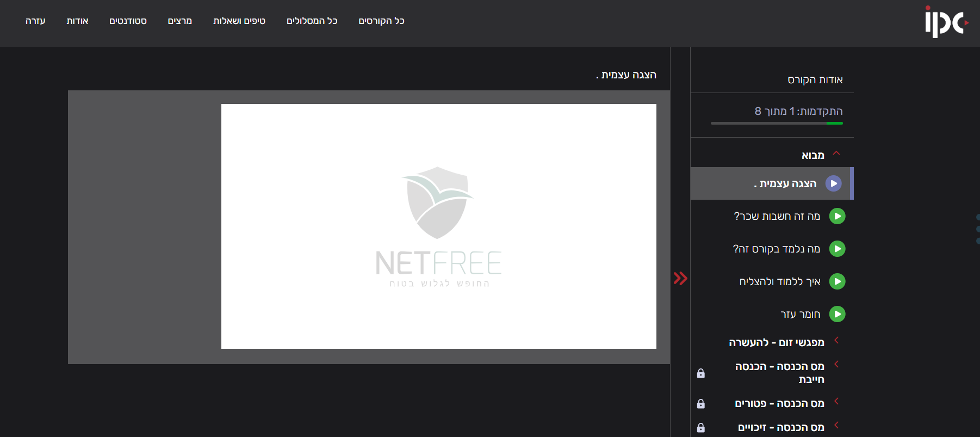Image resolution: width=980 pixels, height=437 pixels.
Task: Open the lesson titled חומר עזר
Action: click(x=801, y=315)
